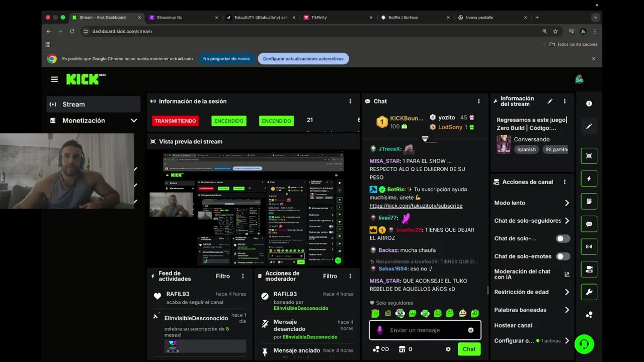The width and height of the screenshot is (644, 362).
Task: Expand Restricción de edad options
Action: coord(567,292)
